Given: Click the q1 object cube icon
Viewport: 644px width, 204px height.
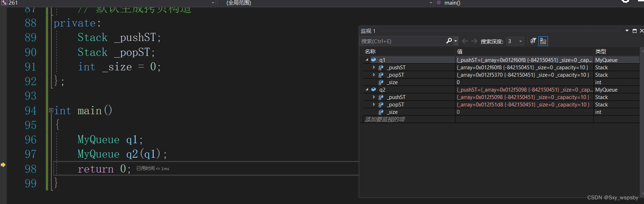Looking at the screenshot, I should 373,60.
